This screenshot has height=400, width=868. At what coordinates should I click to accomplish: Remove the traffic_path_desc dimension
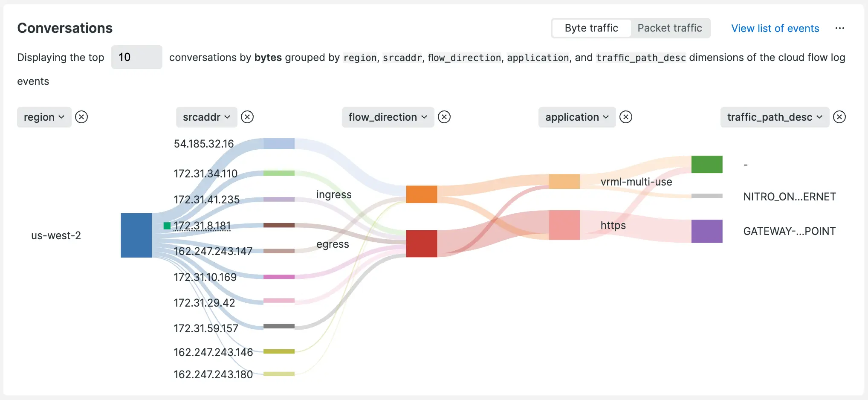839,117
